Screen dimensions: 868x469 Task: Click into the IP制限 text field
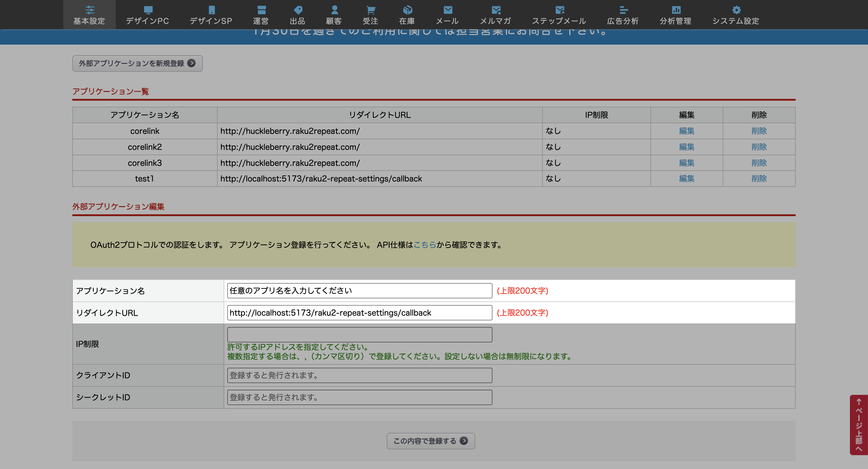(x=359, y=335)
